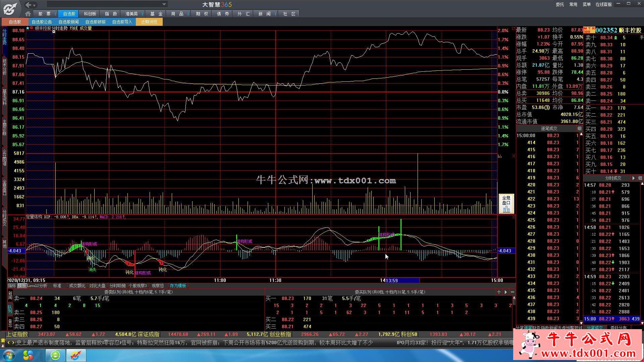Switch to 自选股新闻 tab
The image size is (644, 362).
(68, 22)
